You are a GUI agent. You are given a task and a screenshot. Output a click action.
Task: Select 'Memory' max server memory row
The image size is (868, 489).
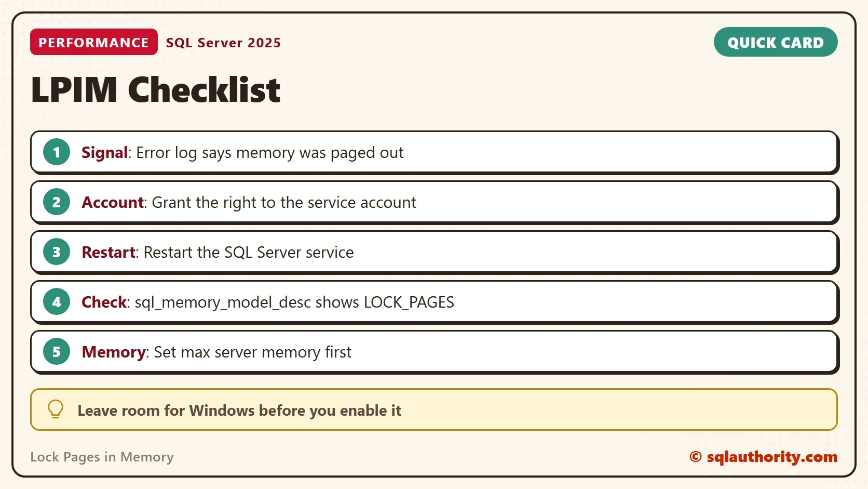click(x=435, y=352)
